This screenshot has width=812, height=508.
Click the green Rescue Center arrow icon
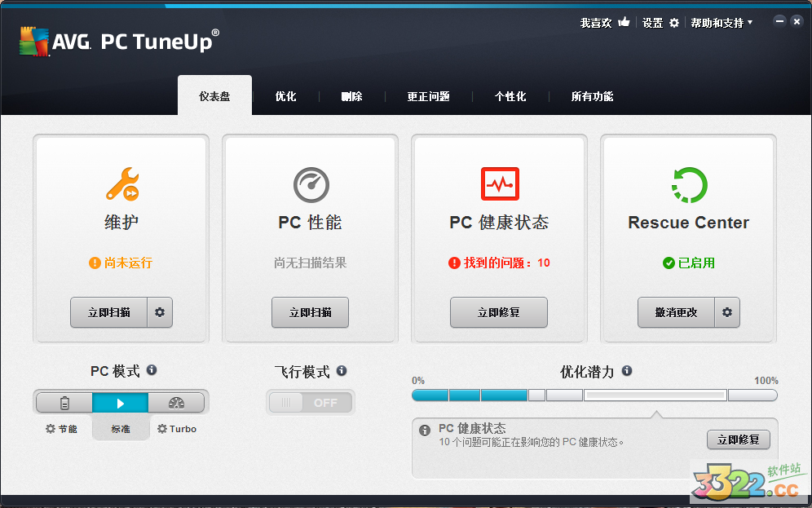click(x=689, y=185)
